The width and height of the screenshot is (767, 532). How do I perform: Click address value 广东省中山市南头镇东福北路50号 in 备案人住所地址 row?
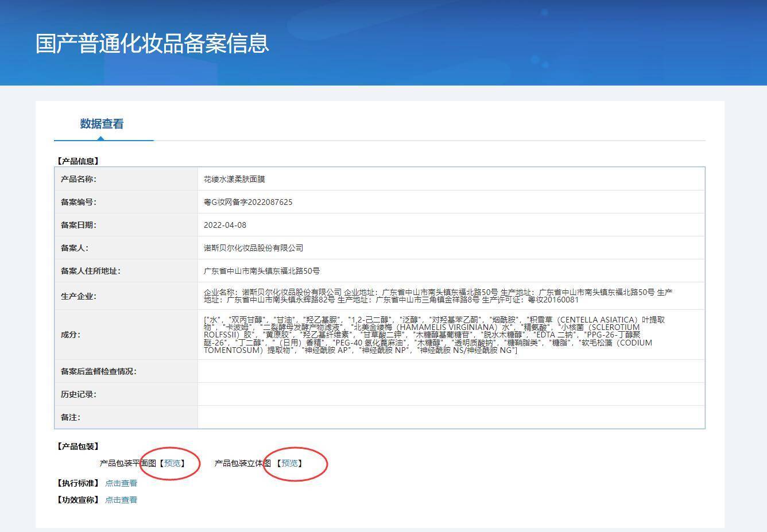coord(262,271)
